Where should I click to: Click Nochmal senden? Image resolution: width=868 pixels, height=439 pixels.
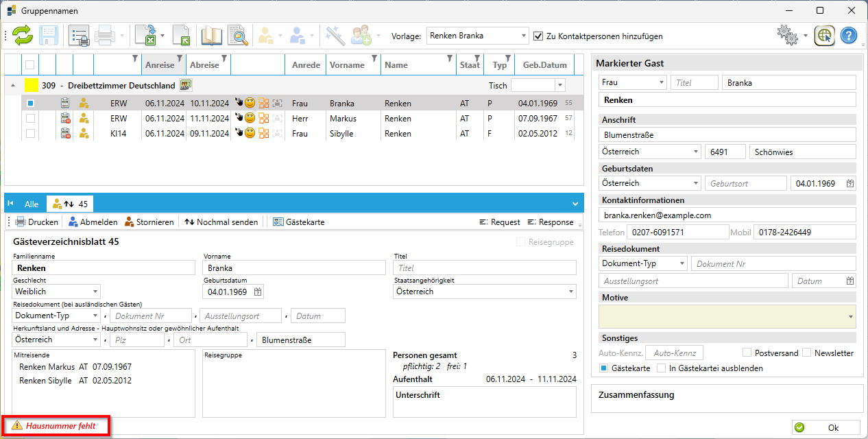click(x=221, y=222)
